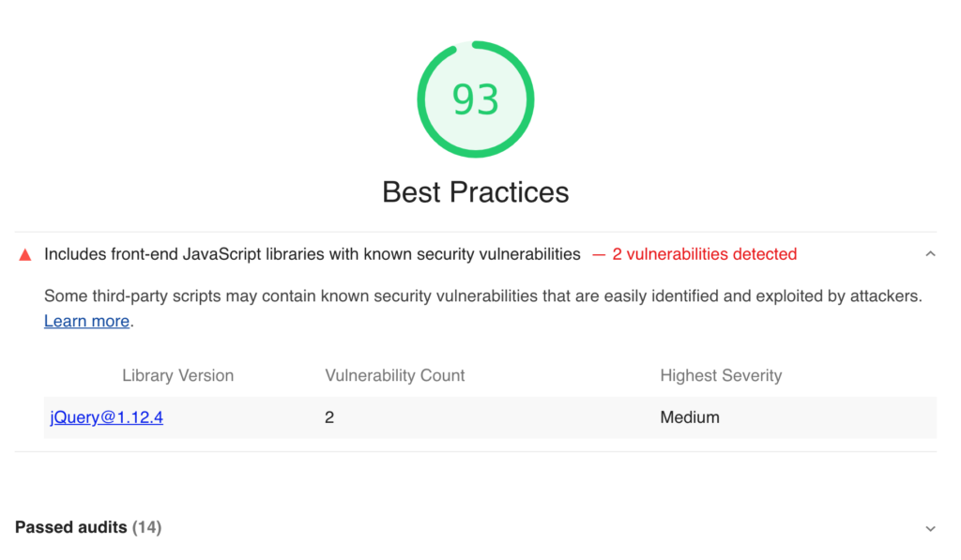
Task: Click the red dash before vulnerabilities detected
Action: click(x=599, y=255)
